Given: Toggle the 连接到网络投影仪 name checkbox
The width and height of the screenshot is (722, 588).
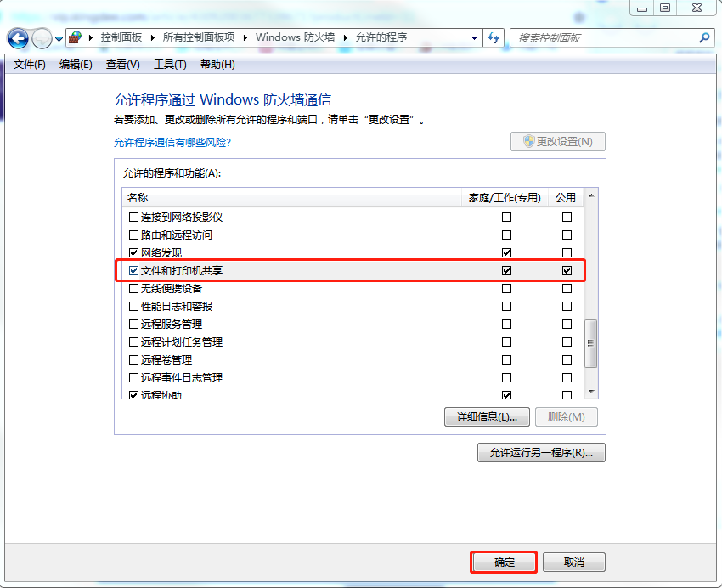Looking at the screenshot, I should tap(133, 217).
